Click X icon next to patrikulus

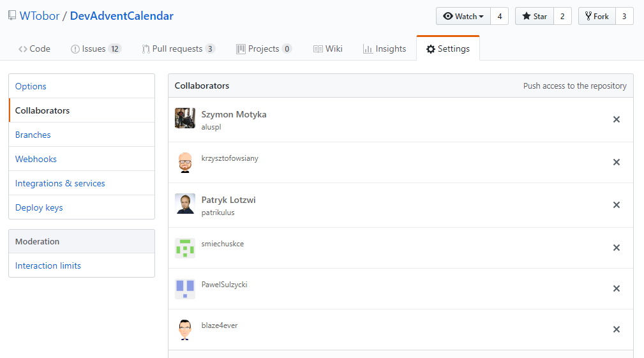click(616, 205)
